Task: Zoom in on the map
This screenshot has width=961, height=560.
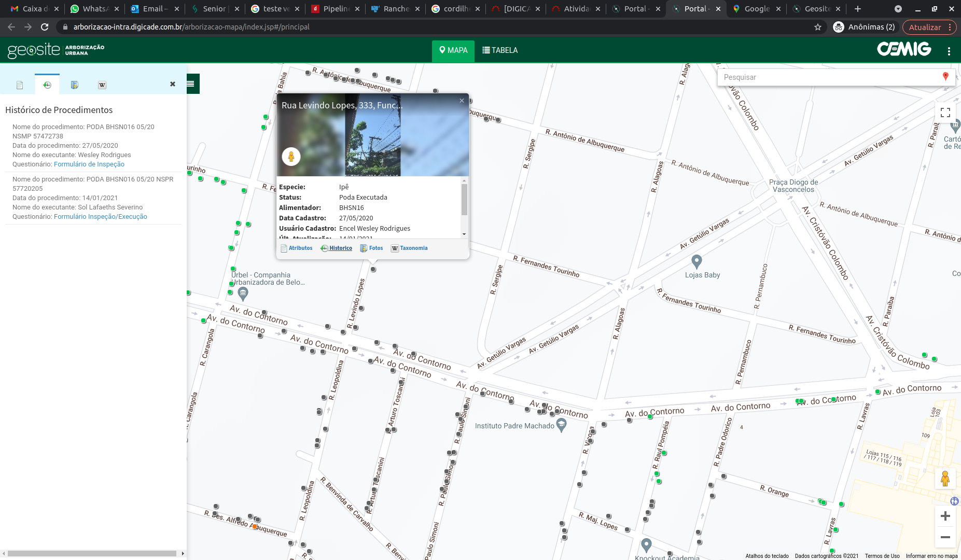Action: (x=945, y=516)
